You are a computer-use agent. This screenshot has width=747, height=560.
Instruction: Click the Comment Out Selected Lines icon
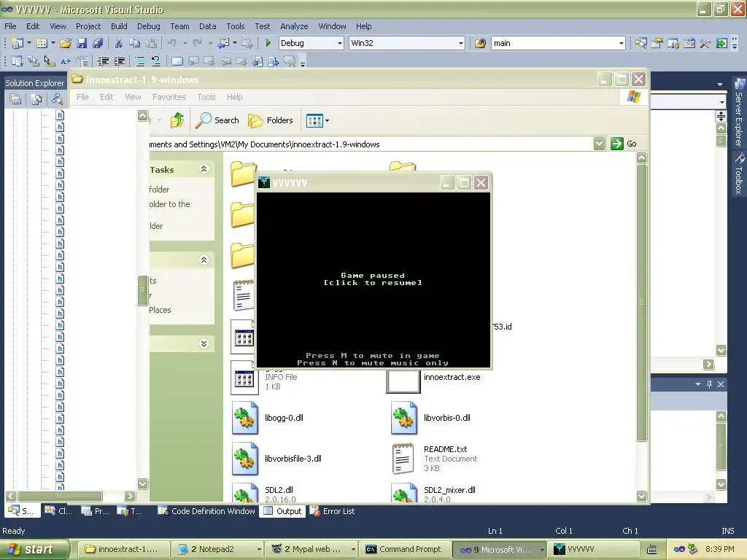(139, 61)
